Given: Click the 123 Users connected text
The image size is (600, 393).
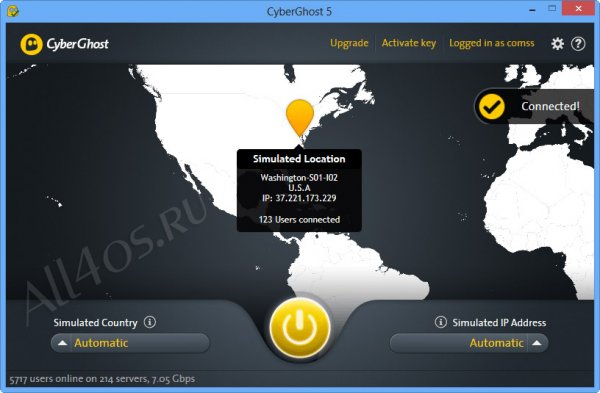Looking at the screenshot, I should click(x=299, y=220).
